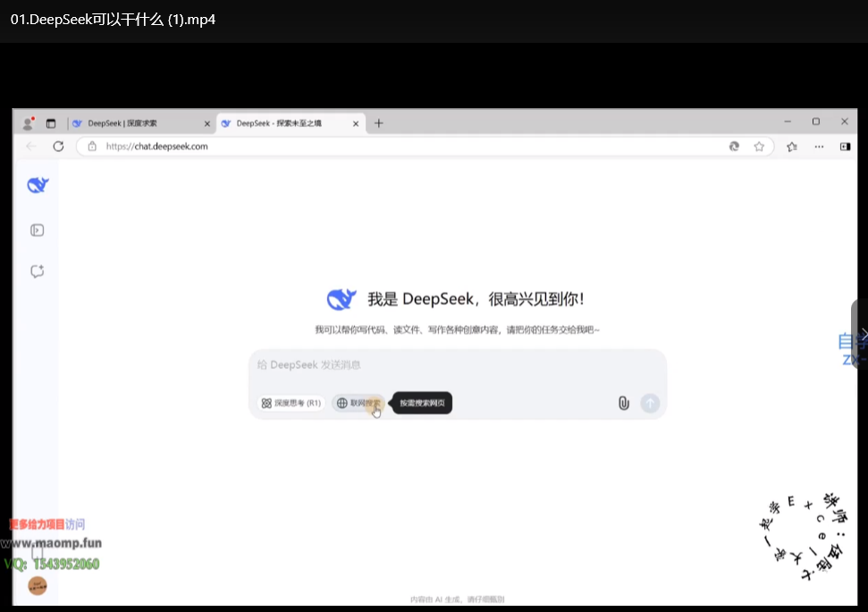Reload the page with refresh icon
The width and height of the screenshot is (868, 612).
[58, 147]
